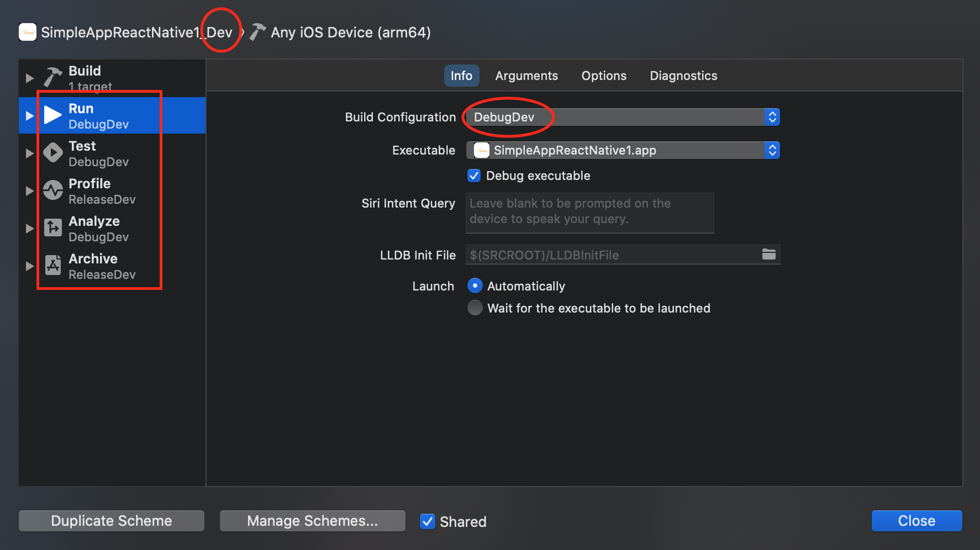This screenshot has height=550, width=980.
Task: Expand the Build disclosure triangle
Action: (x=29, y=78)
